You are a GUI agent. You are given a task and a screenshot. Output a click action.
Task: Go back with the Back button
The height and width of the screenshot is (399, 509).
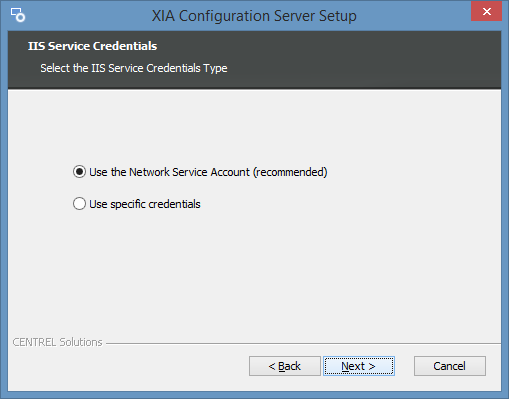(x=285, y=366)
